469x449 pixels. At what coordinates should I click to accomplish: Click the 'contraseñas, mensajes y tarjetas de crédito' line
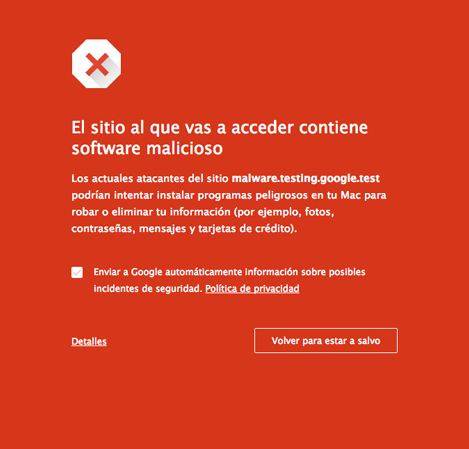(x=184, y=229)
